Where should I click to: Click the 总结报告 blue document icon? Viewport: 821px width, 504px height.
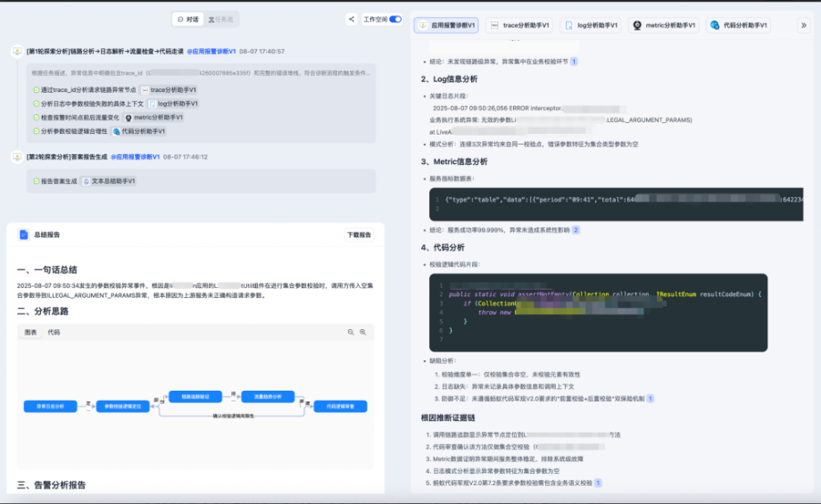click(24, 235)
